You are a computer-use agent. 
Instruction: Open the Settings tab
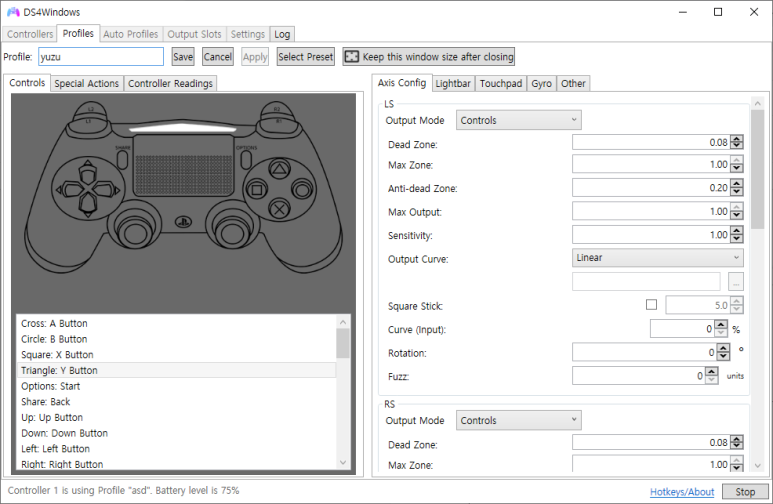(x=247, y=34)
